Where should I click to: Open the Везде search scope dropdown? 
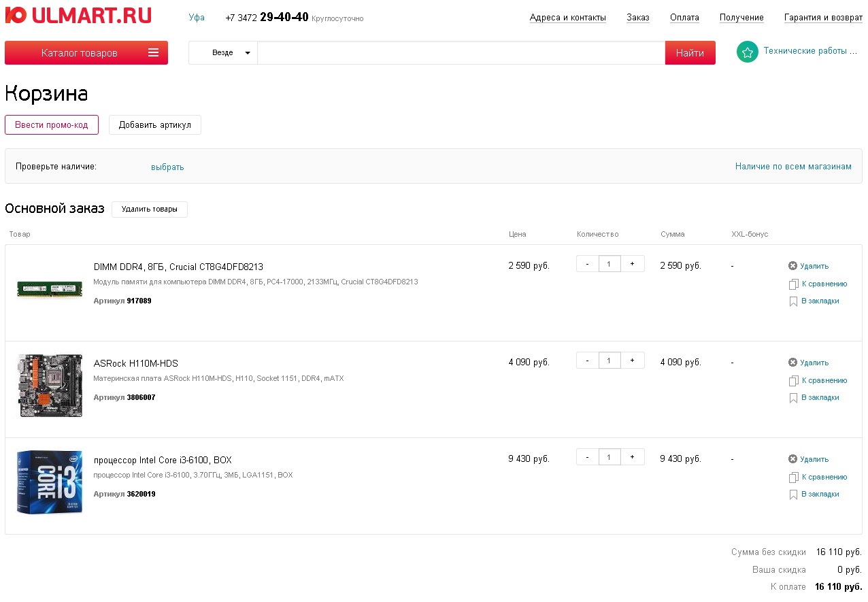223,53
